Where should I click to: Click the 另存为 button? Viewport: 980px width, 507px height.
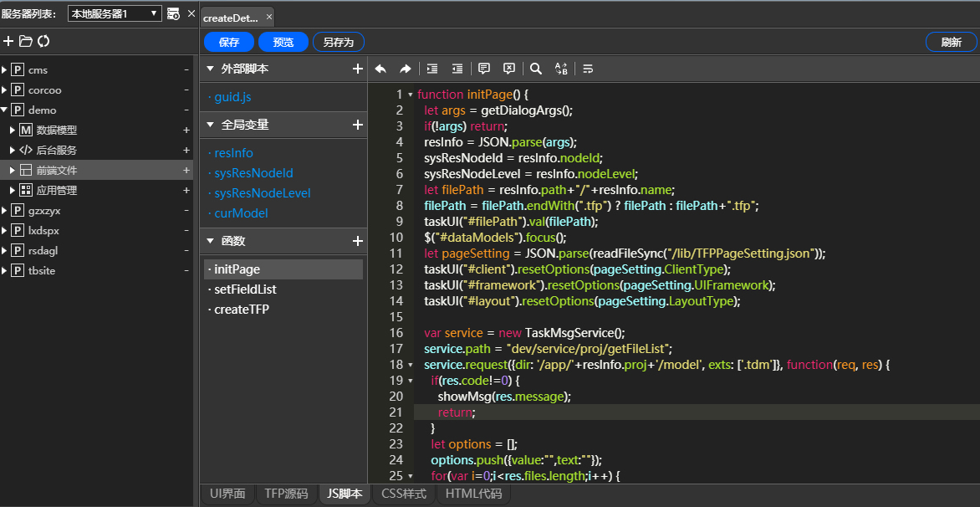(338, 42)
